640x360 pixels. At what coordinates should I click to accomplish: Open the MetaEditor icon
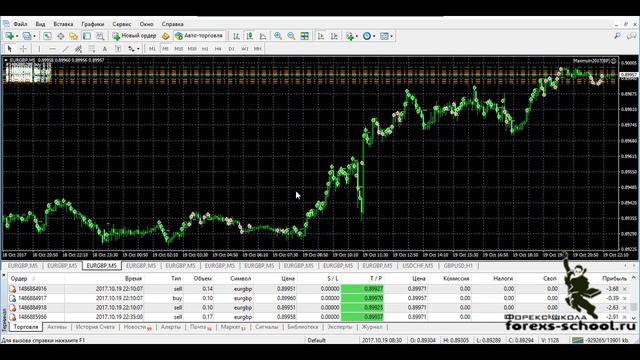[165, 36]
